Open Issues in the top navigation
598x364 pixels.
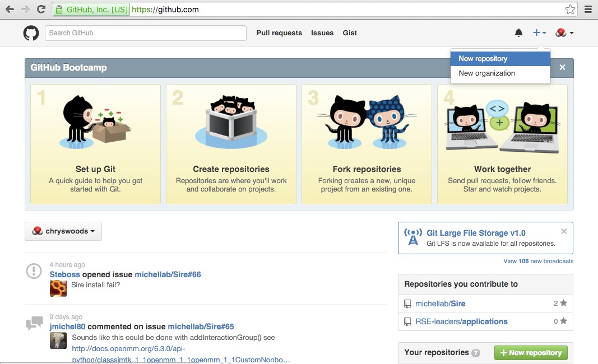tap(322, 33)
